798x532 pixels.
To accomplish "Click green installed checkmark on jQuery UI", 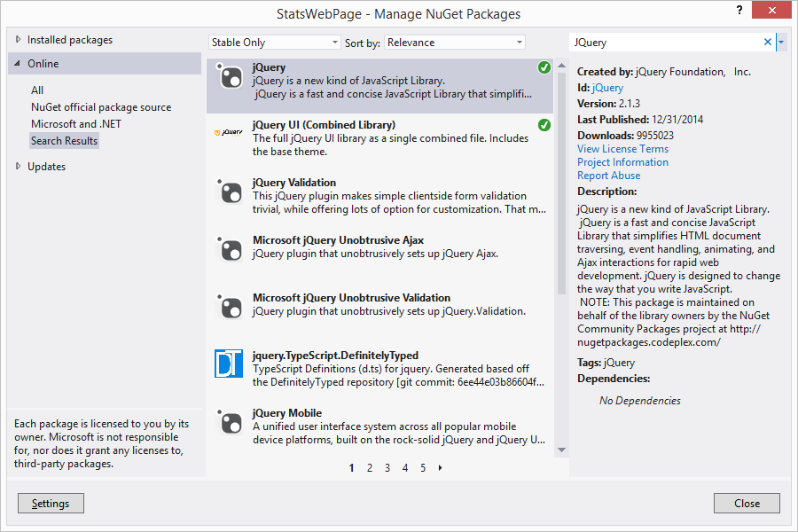I will point(544,125).
